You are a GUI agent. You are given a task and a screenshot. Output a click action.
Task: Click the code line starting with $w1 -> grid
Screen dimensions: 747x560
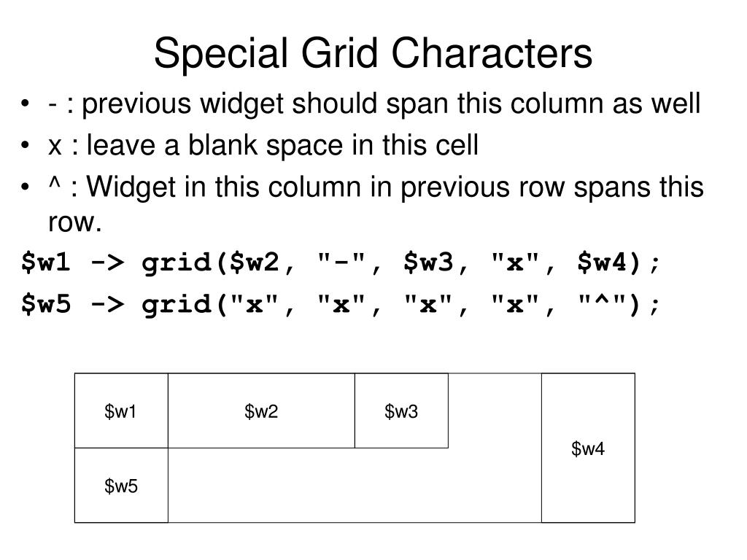click(341, 262)
